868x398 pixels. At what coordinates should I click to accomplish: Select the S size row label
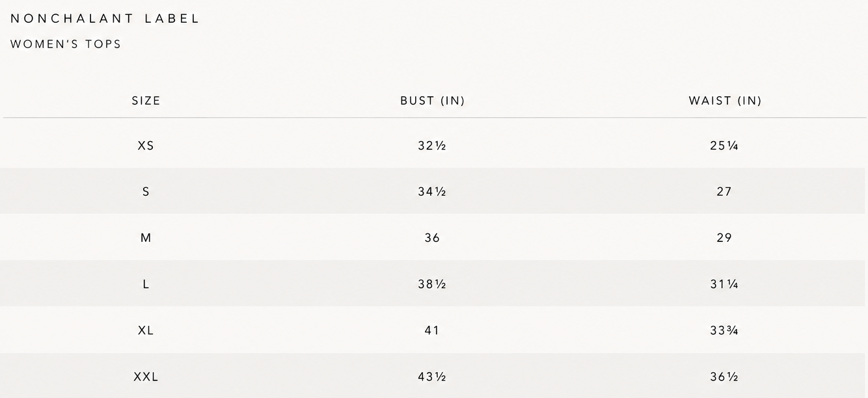coord(146,191)
